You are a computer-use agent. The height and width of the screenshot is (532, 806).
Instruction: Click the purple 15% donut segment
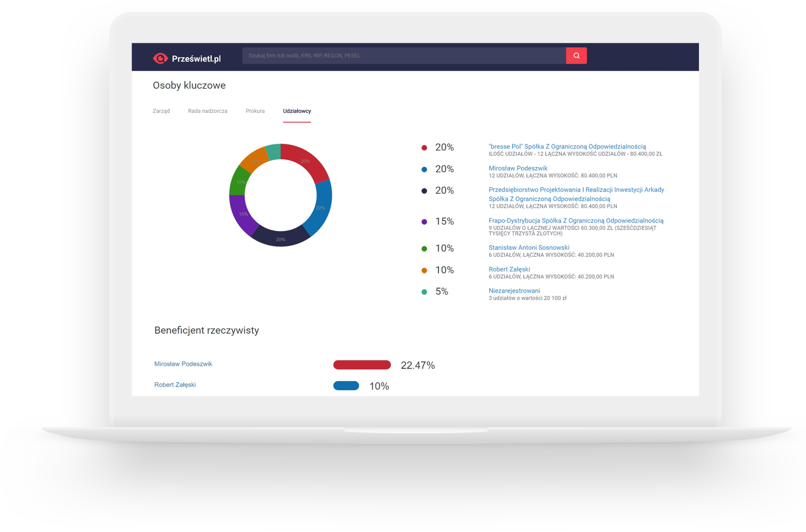tap(242, 215)
